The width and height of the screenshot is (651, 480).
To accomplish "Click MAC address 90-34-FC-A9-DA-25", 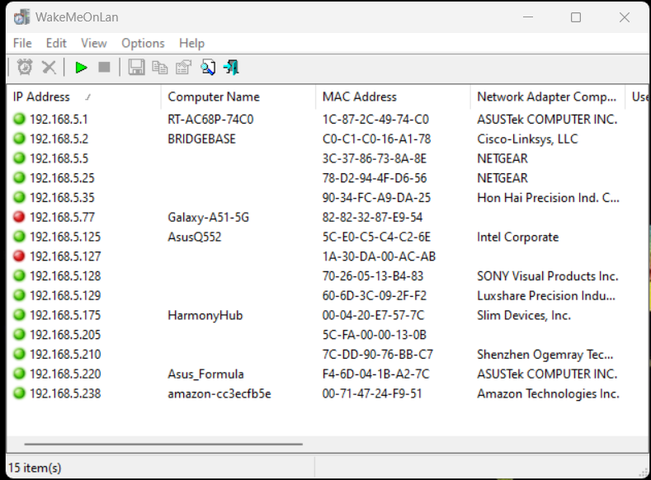I will (x=376, y=198).
